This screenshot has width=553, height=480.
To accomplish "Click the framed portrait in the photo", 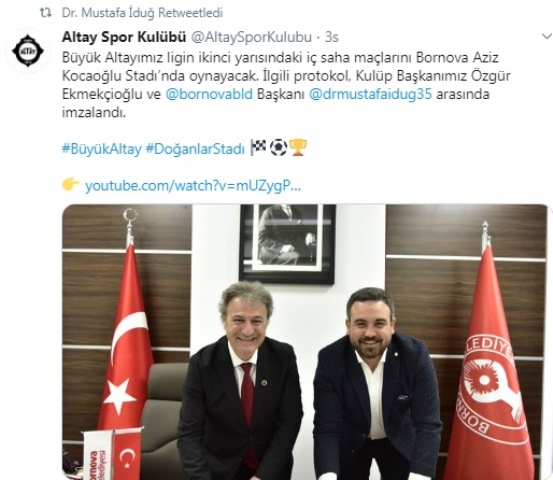I will click(x=287, y=244).
